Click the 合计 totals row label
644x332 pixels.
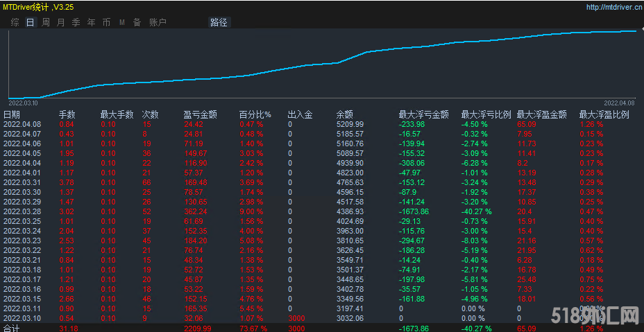coord(12,328)
